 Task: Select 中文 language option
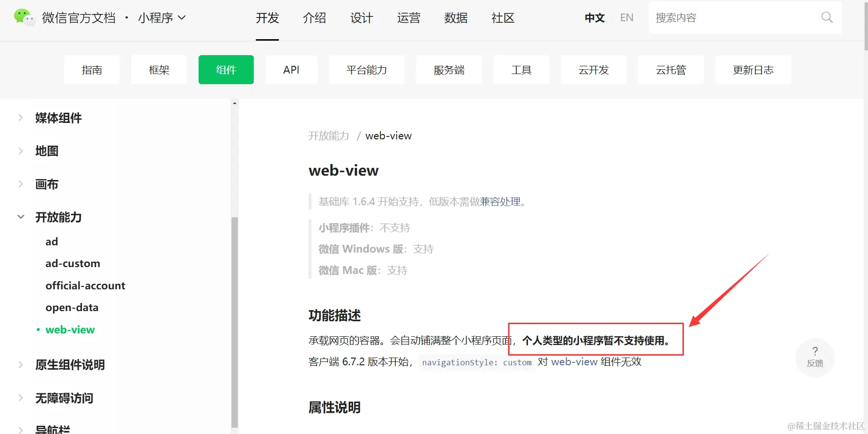tap(594, 18)
